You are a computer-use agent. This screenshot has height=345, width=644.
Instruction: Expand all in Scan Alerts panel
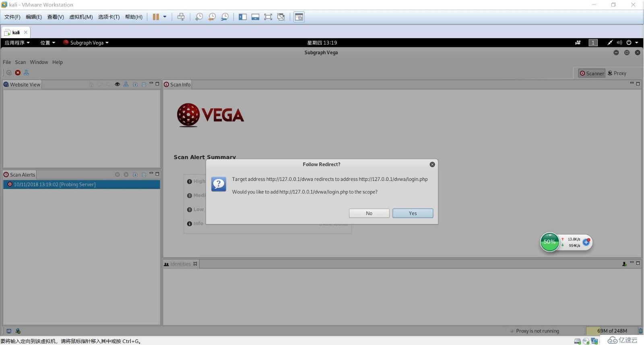tap(135, 175)
